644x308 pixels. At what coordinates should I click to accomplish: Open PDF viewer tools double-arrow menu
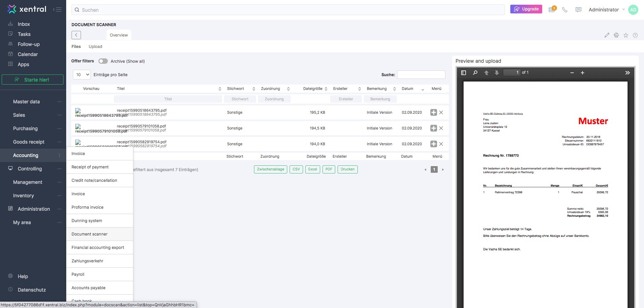click(x=627, y=73)
